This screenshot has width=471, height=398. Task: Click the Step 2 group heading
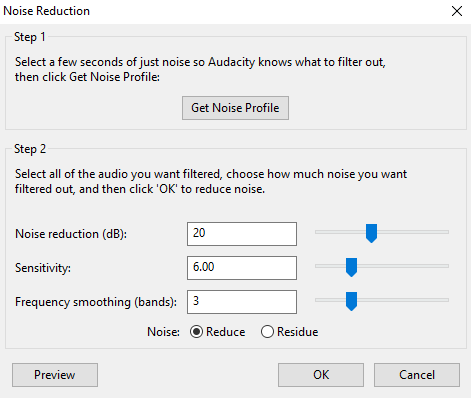tap(30, 149)
